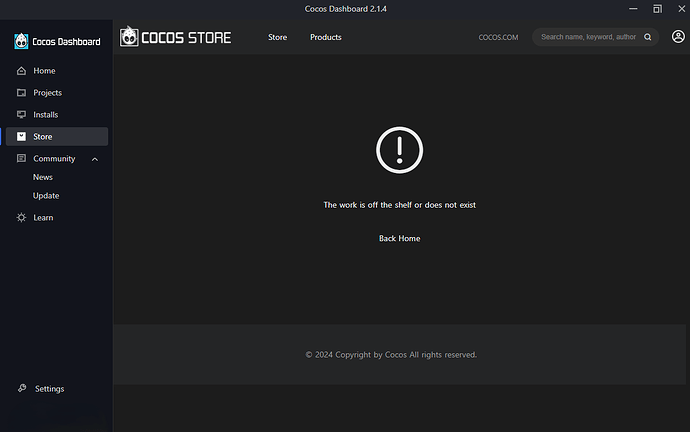Switch to the Store tab in header

[277, 37]
